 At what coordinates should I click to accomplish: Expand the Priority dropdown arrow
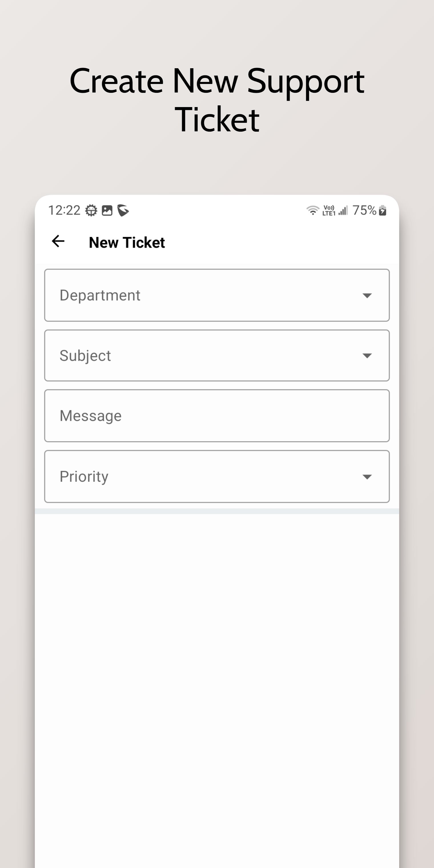coord(367,477)
